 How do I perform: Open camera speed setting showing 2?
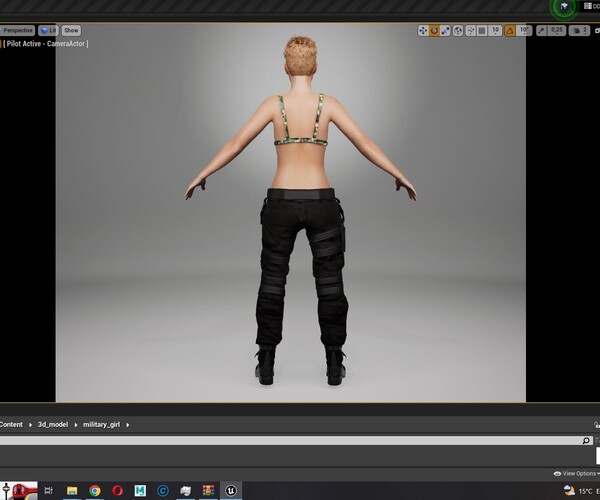tap(579, 31)
